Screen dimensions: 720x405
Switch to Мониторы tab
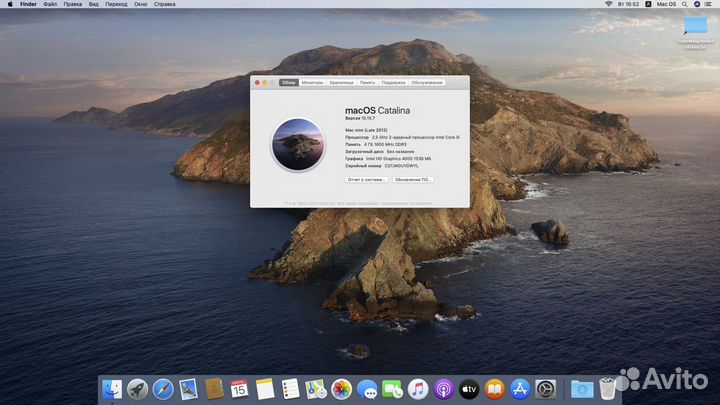pyautogui.click(x=313, y=83)
